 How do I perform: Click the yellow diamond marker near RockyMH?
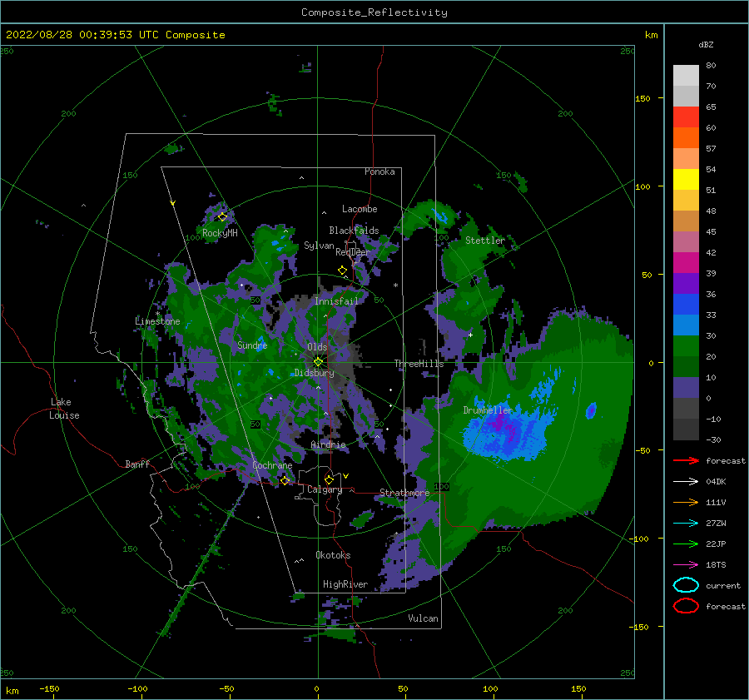(x=222, y=217)
